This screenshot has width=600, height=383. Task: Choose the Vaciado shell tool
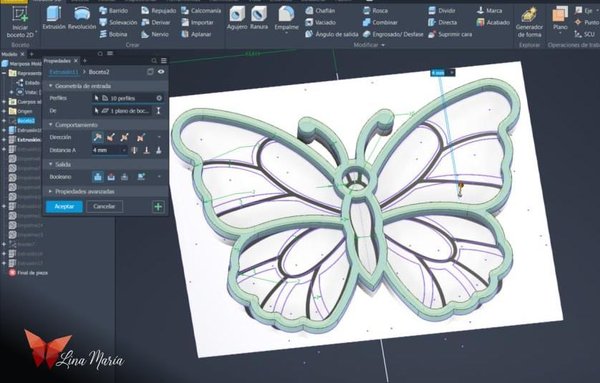click(320, 23)
